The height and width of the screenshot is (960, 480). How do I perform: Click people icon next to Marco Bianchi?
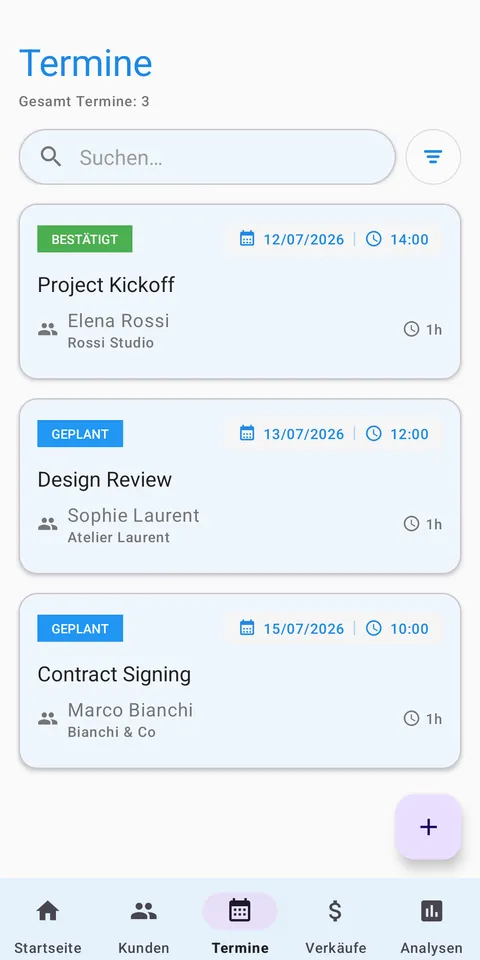point(48,719)
